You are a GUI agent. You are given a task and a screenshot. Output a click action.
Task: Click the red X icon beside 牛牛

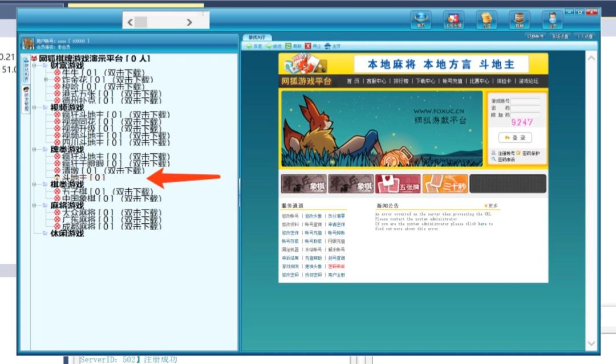point(58,72)
